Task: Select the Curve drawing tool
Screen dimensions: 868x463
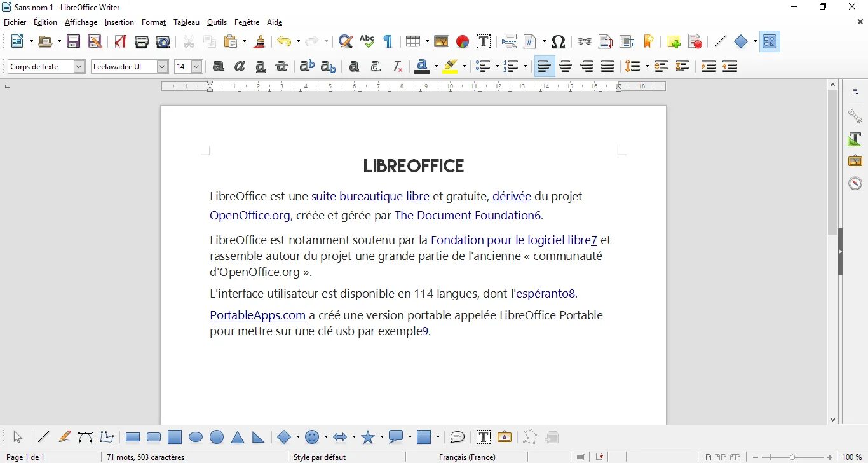Action: point(86,437)
